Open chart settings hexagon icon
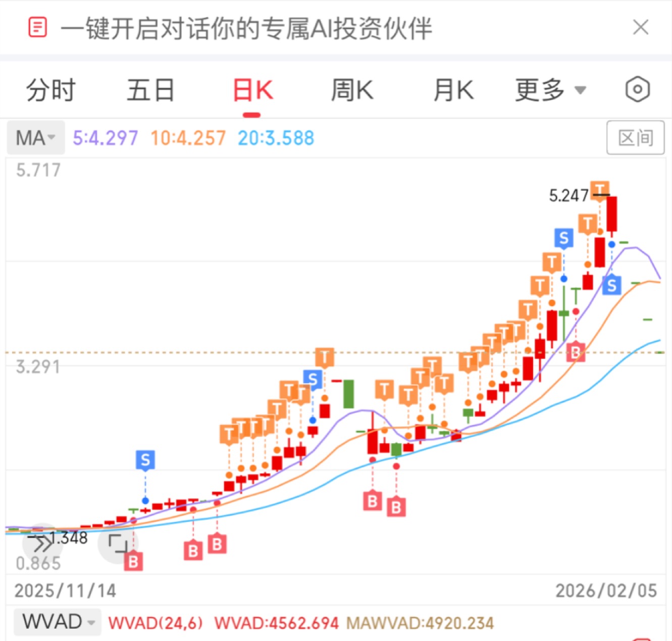This screenshot has height=641, width=672. click(x=638, y=90)
